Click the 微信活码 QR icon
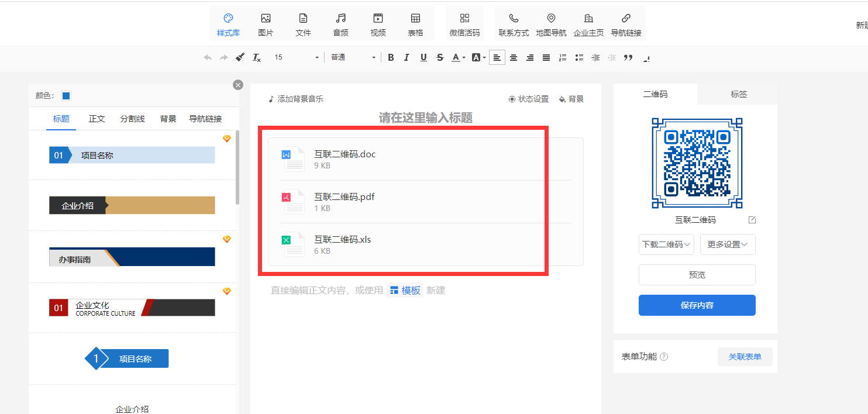Image resolution: width=868 pixels, height=414 pixels. click(x=464, y=25)
